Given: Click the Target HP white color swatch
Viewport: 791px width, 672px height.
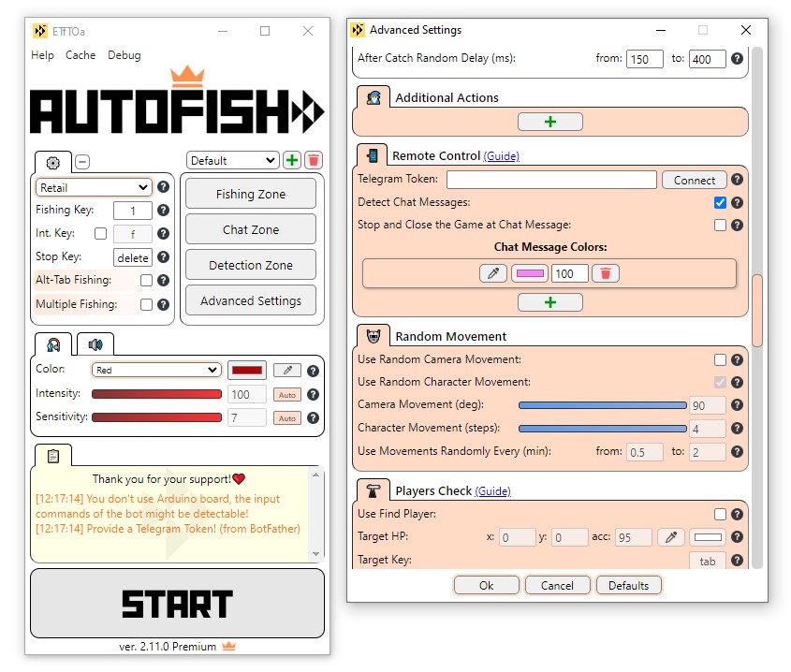Looking at the screenshot, I should click(x=708, y=537).
